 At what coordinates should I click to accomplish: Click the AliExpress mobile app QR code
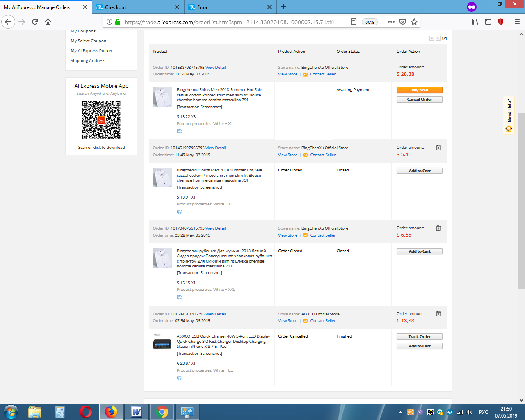(x=101, y=120)
